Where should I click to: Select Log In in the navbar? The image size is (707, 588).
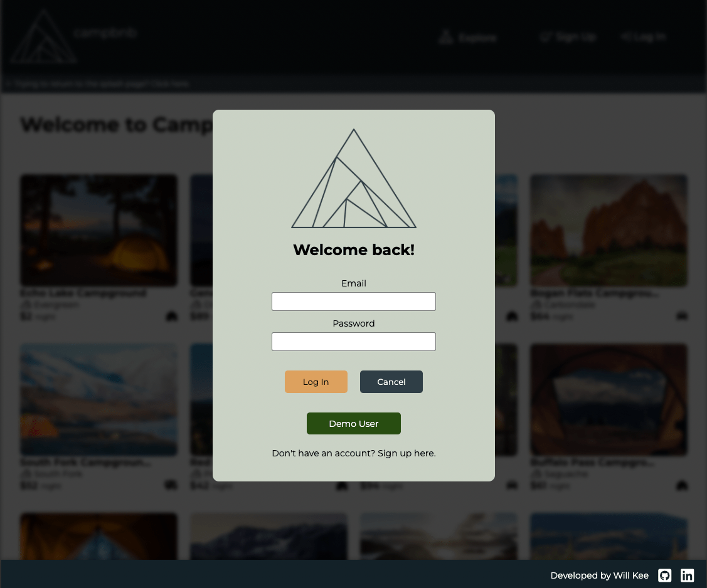coord(644,37)
